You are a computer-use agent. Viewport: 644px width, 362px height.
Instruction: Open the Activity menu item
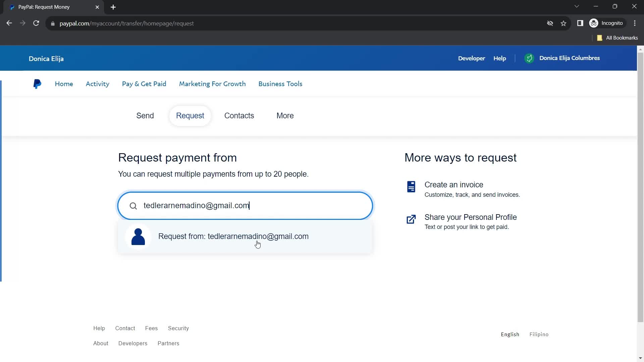click(97, 84)
